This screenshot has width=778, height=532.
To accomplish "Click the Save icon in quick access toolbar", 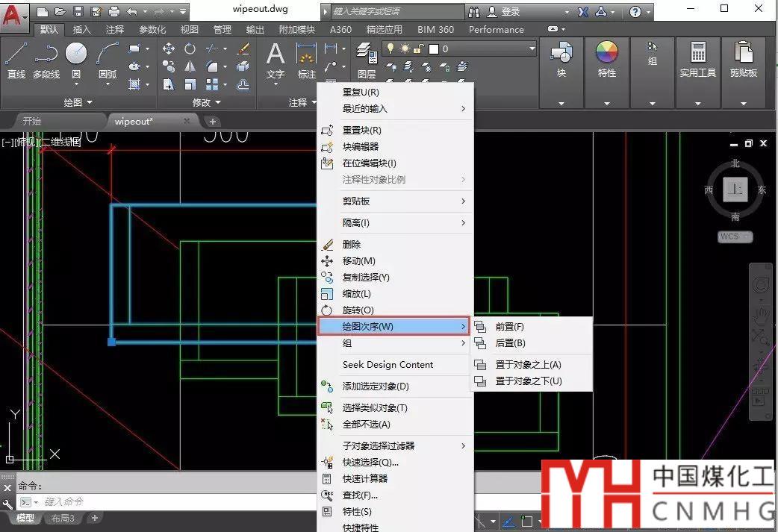I will 78,12.
